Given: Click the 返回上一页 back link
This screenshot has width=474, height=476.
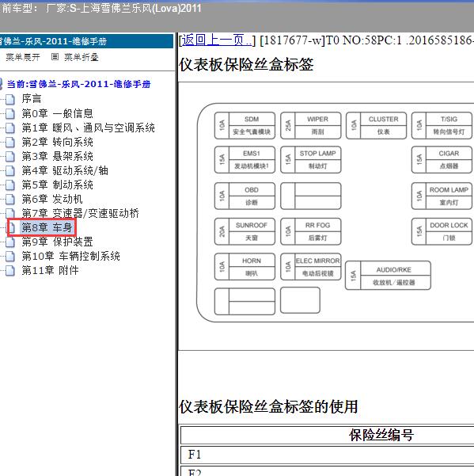Looking at the screenshot, I should [217, 40].
